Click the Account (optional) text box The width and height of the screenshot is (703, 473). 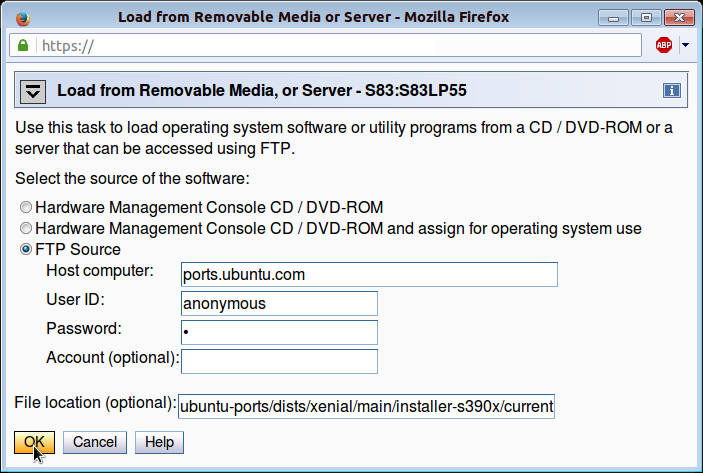point(279,361)
